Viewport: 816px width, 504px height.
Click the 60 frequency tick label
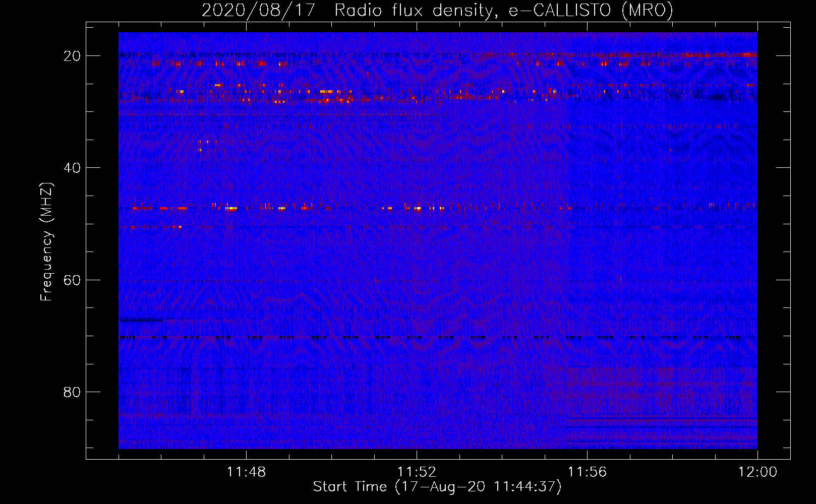point(72,280)
